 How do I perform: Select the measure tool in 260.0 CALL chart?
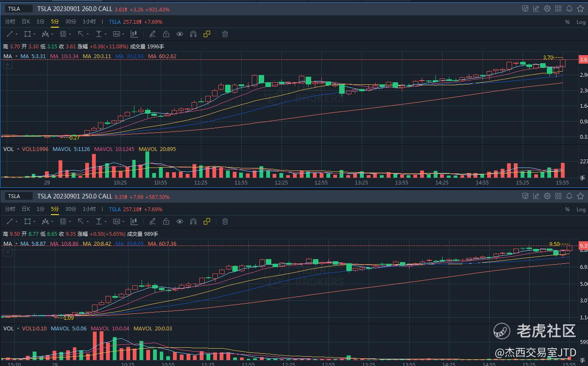pyautogui.click(x=99, y=34)
